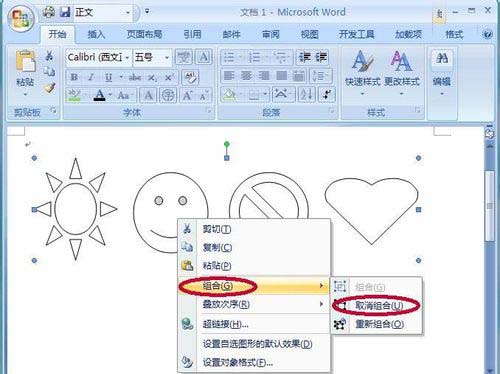Align text right in paragraph group
The width and height of the screenshot is (500, 374).
(264, 76)
